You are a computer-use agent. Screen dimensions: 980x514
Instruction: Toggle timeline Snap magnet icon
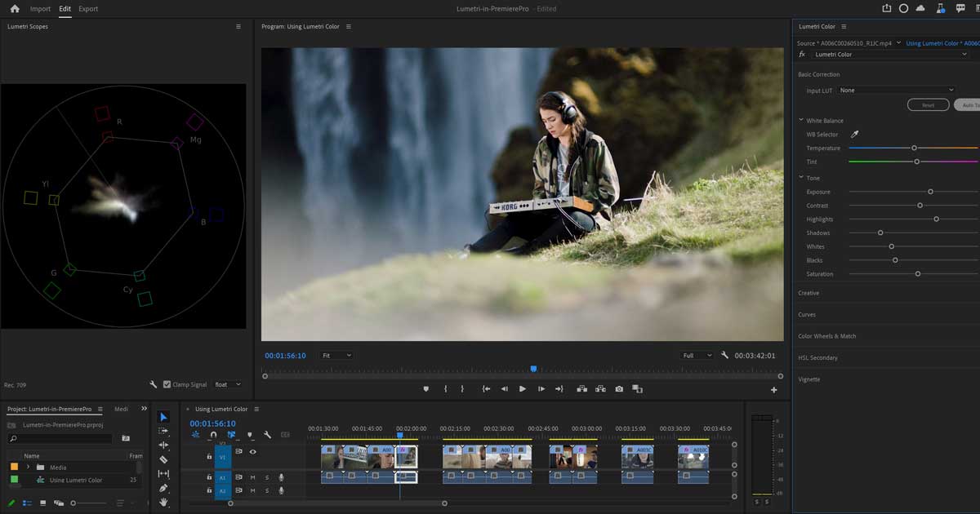pyautogui.click(x=213, y=435)
